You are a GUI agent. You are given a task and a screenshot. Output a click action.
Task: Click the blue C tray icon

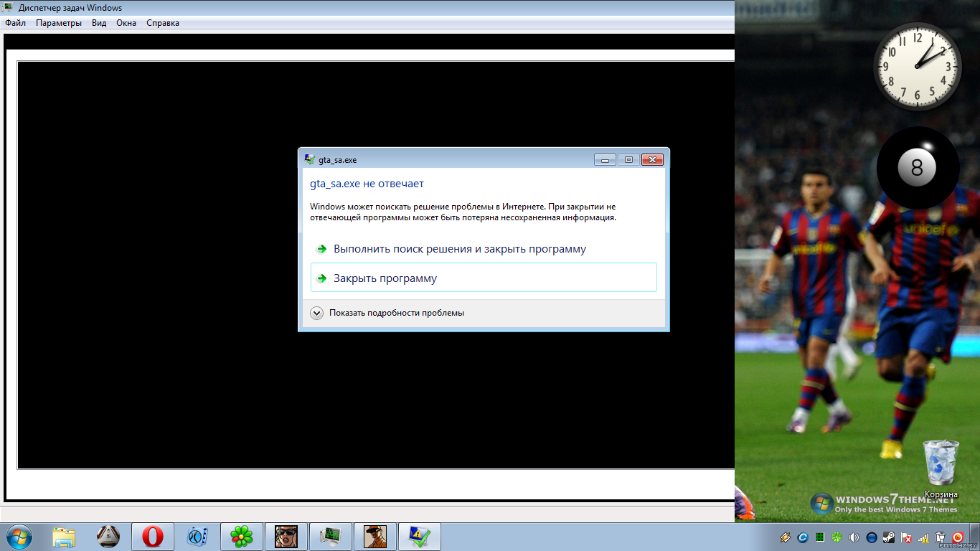point(803,537)
